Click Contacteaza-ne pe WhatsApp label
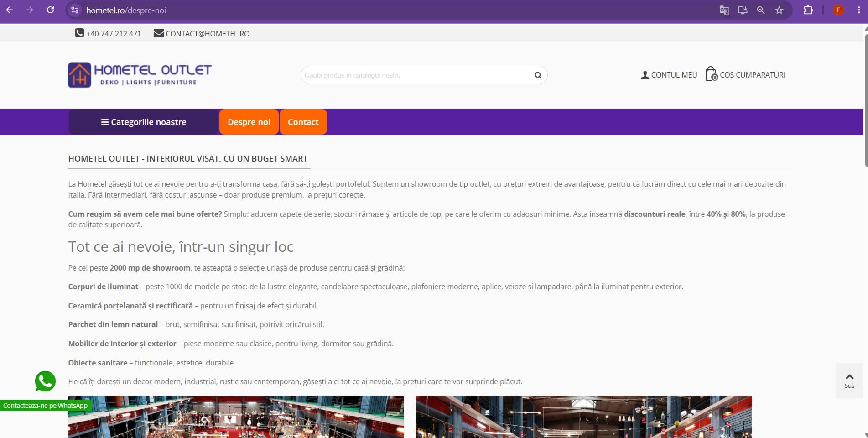Viewport: 868px width, 438px height. 46,406
